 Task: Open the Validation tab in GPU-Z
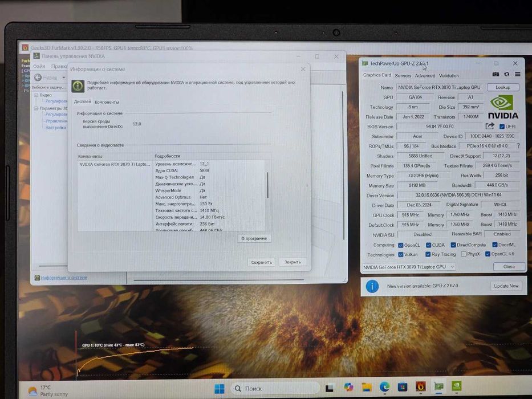coord(449,76)
